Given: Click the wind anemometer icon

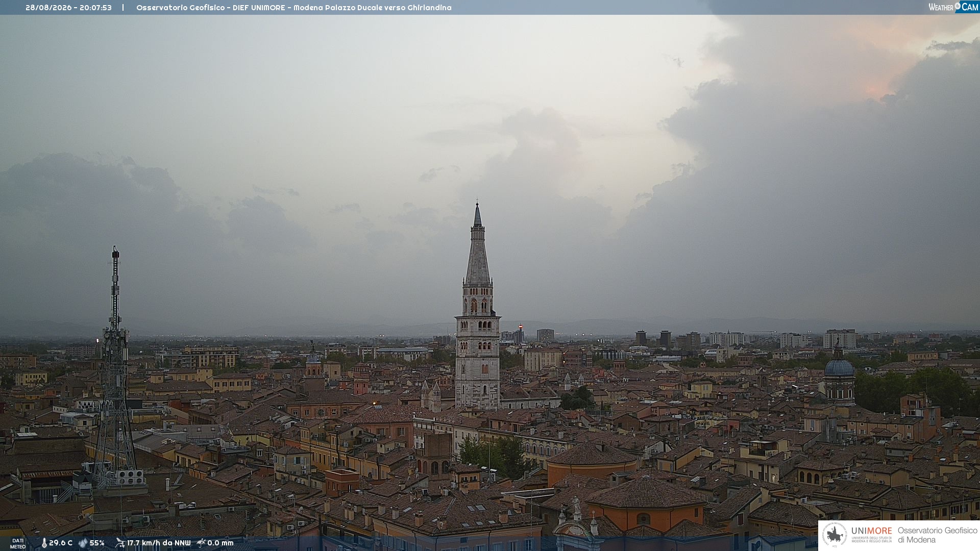Looking at the screenshot, I should point(120,543).
